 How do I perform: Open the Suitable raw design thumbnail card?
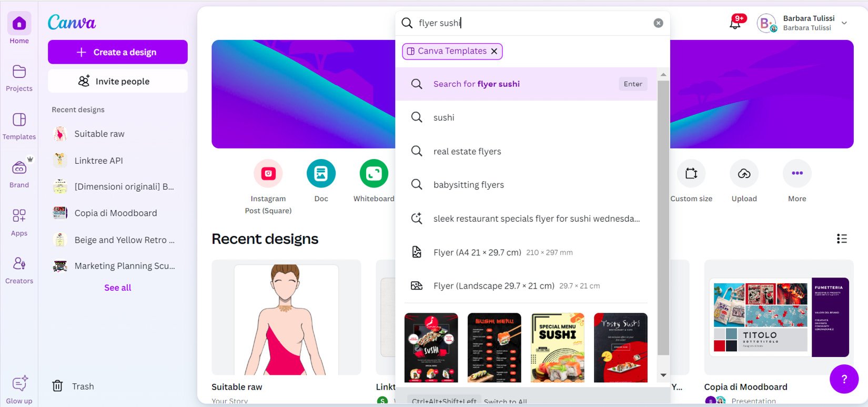click(x=286, y=317)
